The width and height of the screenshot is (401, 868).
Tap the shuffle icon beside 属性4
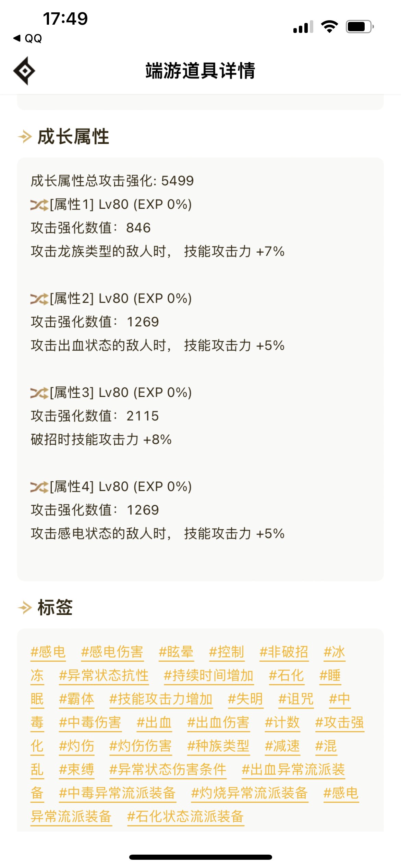tap(39, 487)
